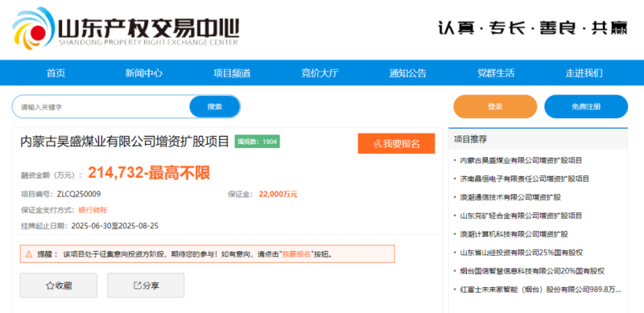Open 山东省山经投资有限公司25%国有股权 link

pos(521,253)
